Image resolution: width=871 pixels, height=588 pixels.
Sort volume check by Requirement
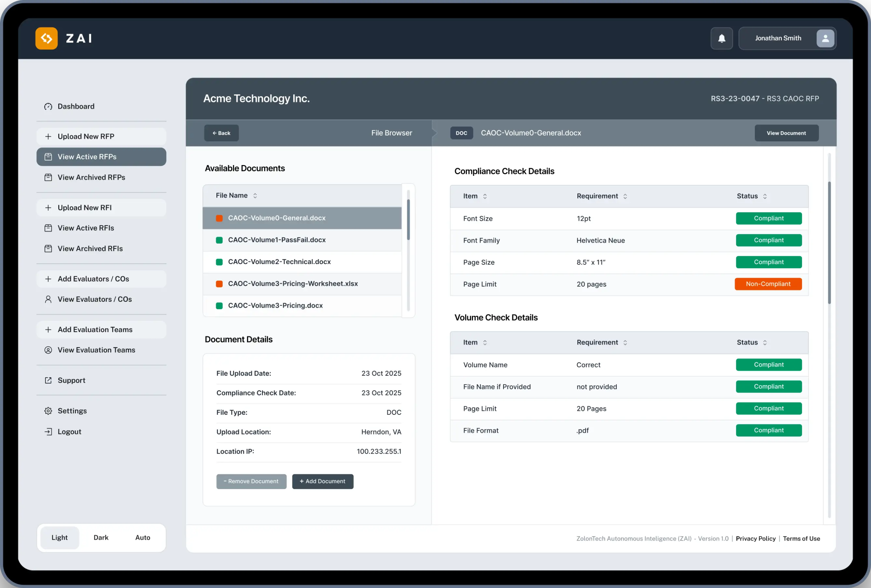pos(625,343)
